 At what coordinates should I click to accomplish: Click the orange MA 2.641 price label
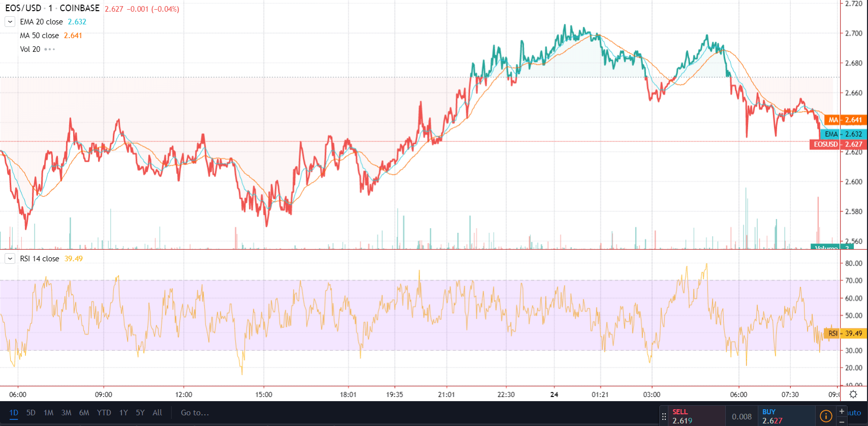846,120
